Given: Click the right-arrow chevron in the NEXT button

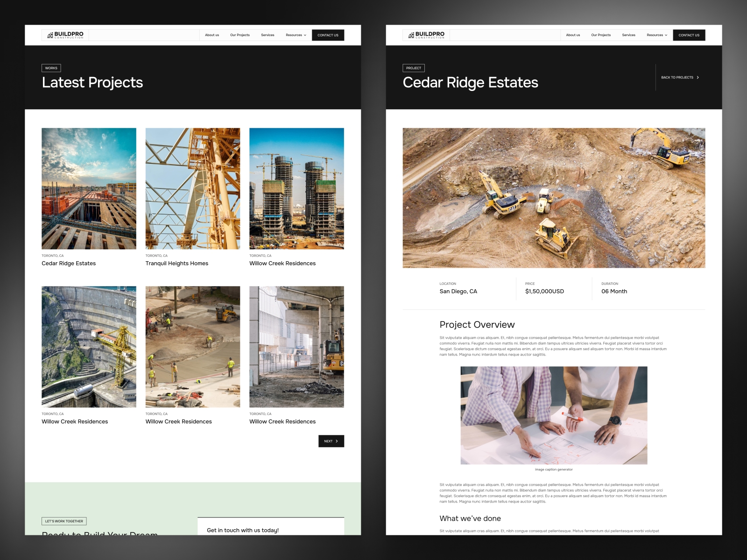Looking at the screenshot, I should [x=336, y=441].
